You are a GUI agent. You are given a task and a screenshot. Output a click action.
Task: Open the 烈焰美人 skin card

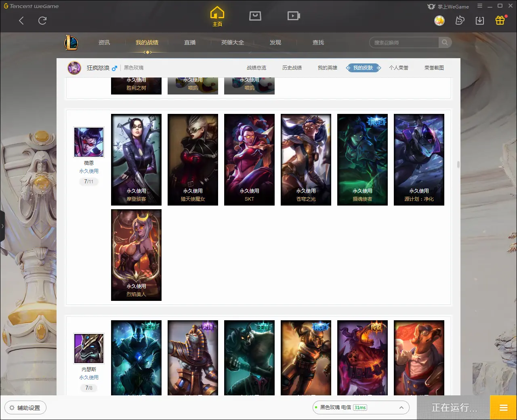coord(136,255)
